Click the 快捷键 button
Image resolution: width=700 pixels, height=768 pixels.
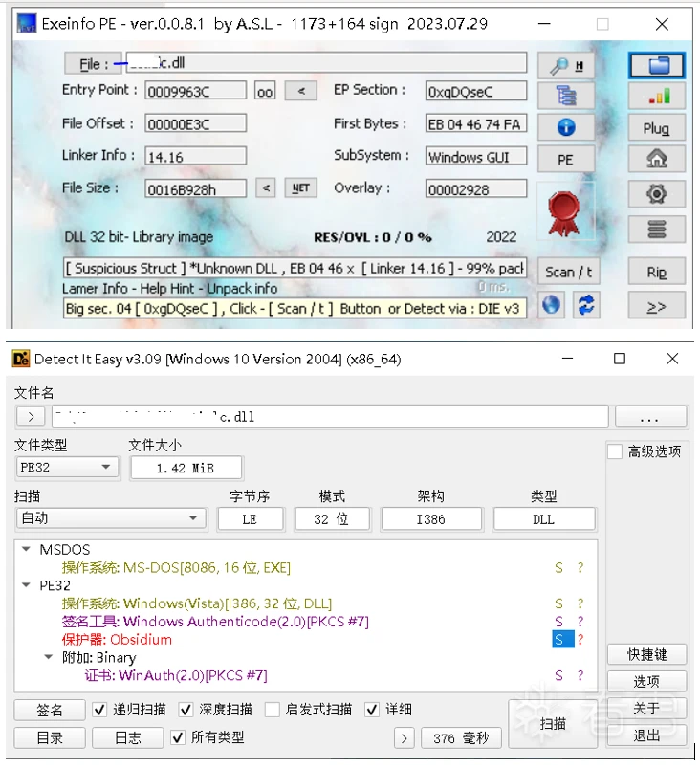(646, 654)
